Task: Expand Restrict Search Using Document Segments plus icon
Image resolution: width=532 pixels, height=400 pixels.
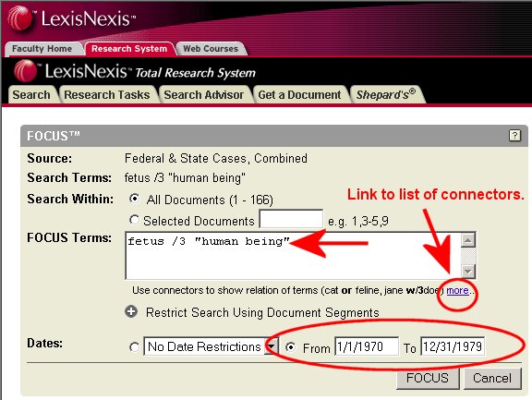Action: [x=131, y=311]
